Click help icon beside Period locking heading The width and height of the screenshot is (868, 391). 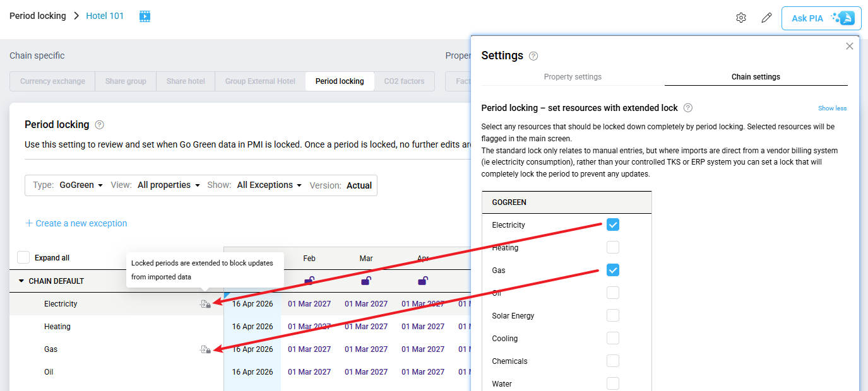pyautogui.click(x=99, y=125)
